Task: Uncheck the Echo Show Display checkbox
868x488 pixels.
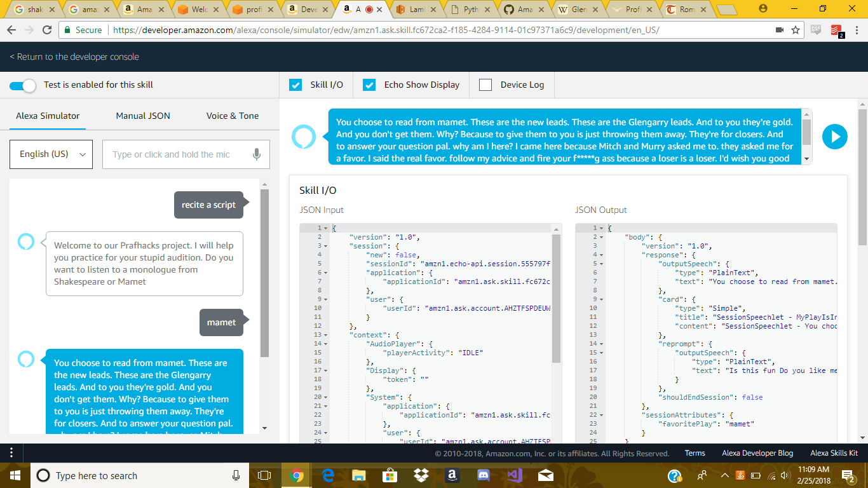Action: (369, 85)
